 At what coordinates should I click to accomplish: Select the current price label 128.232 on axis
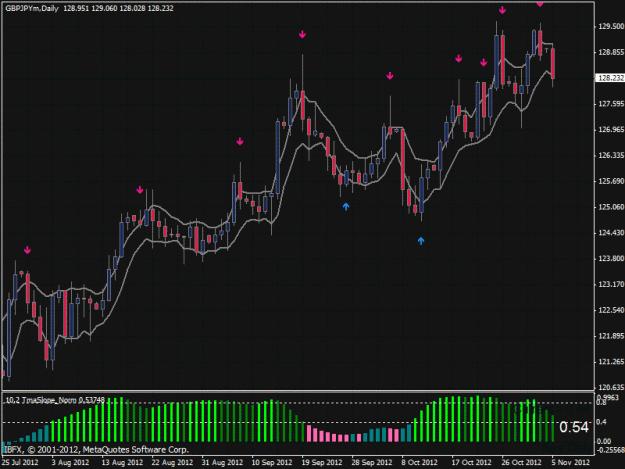pos(611,78)
